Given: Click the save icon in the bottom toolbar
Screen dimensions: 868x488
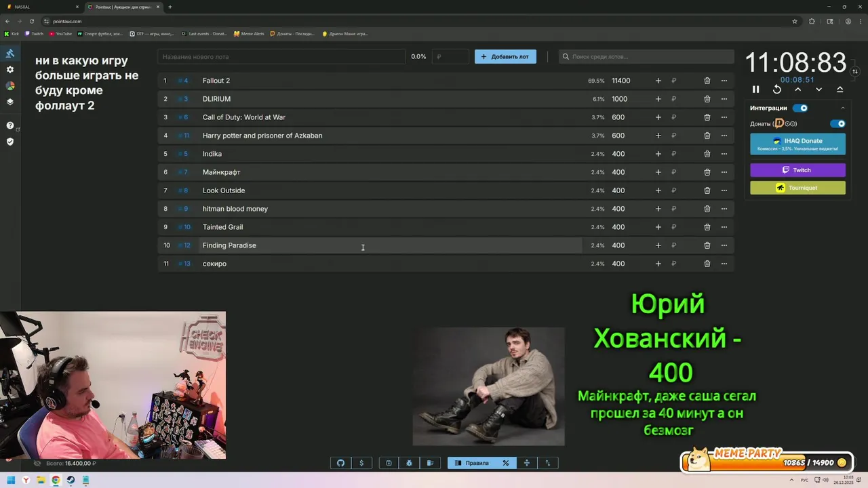Looking at the screenshot, I should [x=389, y=463].
